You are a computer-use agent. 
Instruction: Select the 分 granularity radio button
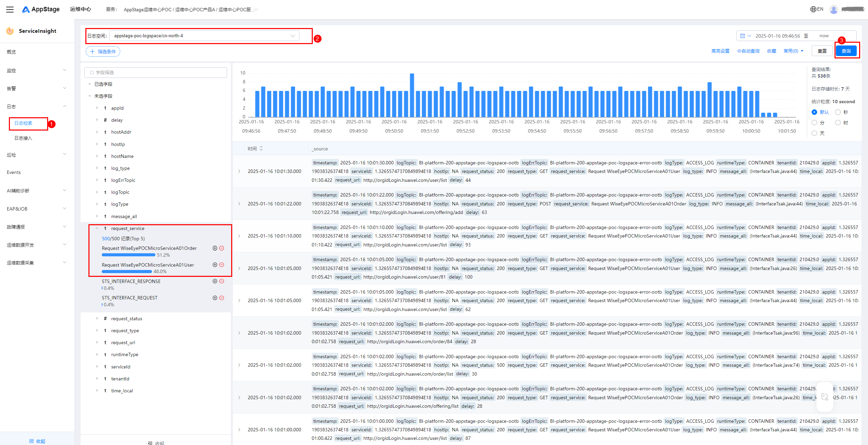[814, 123]
